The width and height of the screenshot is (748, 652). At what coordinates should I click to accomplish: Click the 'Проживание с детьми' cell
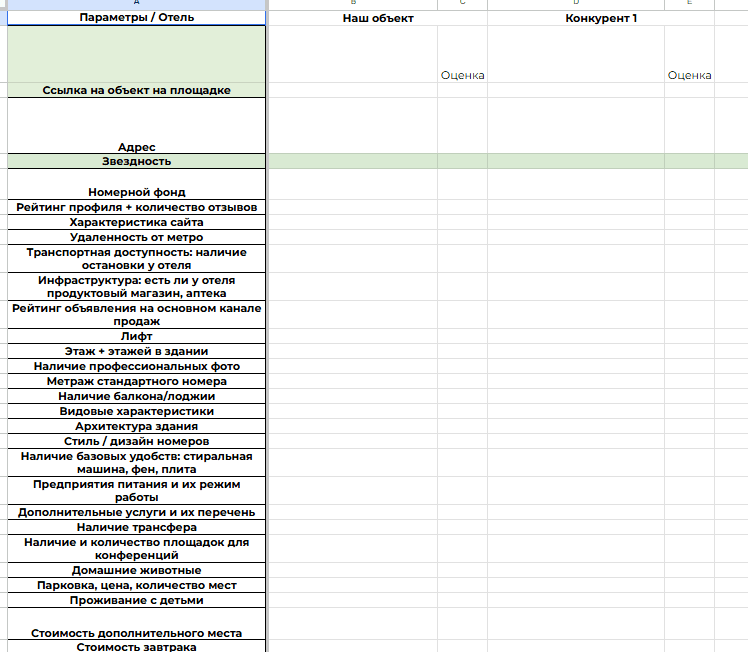[136, 600]
